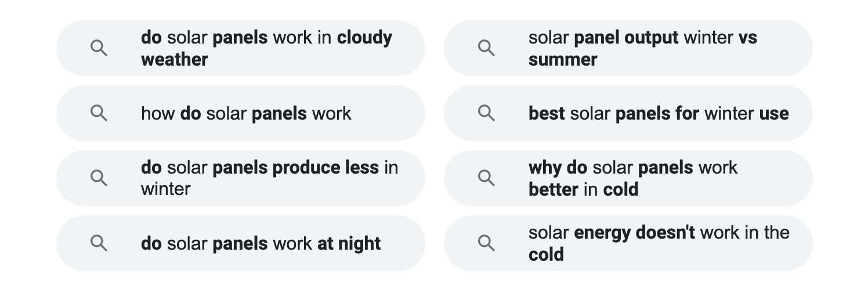Choose 'why do solar panels work better in cold'
The height and width of the screenshot is (288, 868).
[x=632, y=168]
